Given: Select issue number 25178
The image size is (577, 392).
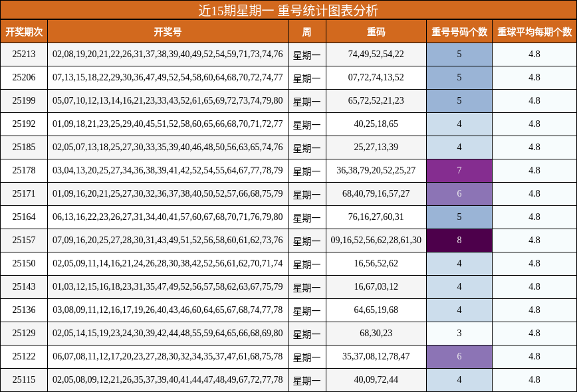Looking at the screenshot, I should pos(24,170).
